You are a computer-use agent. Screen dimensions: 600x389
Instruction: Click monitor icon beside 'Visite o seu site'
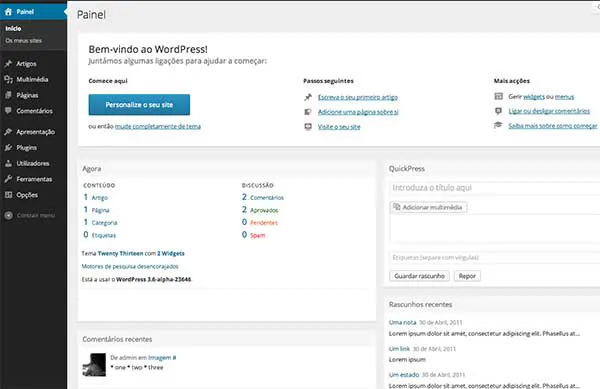click(308, 127)
